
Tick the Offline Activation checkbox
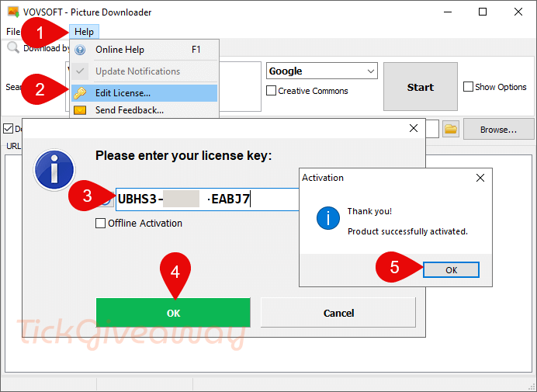(100, 224)
